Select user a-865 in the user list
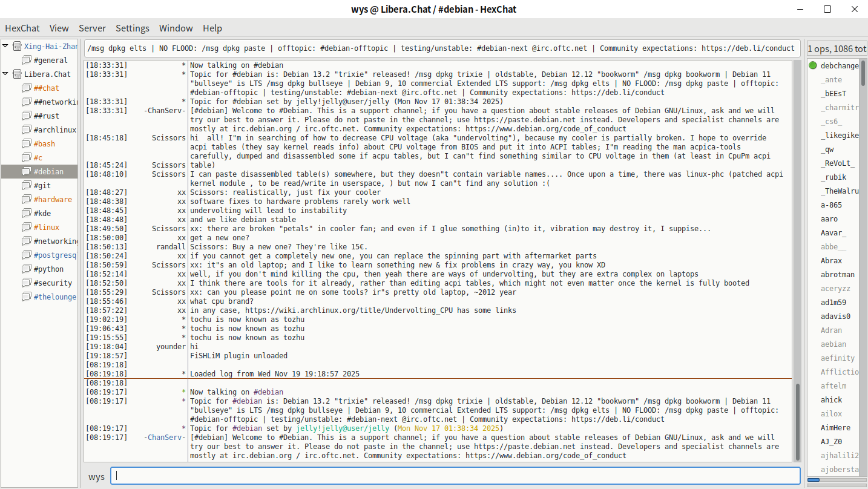This screenshot has width=868, height=489. tap(831, 205)
